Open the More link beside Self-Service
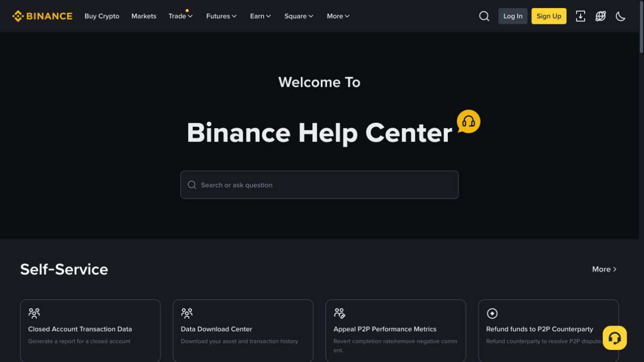The height and width of the screenshot is (362, 644). pyautogui.click(x=604, y=269)
